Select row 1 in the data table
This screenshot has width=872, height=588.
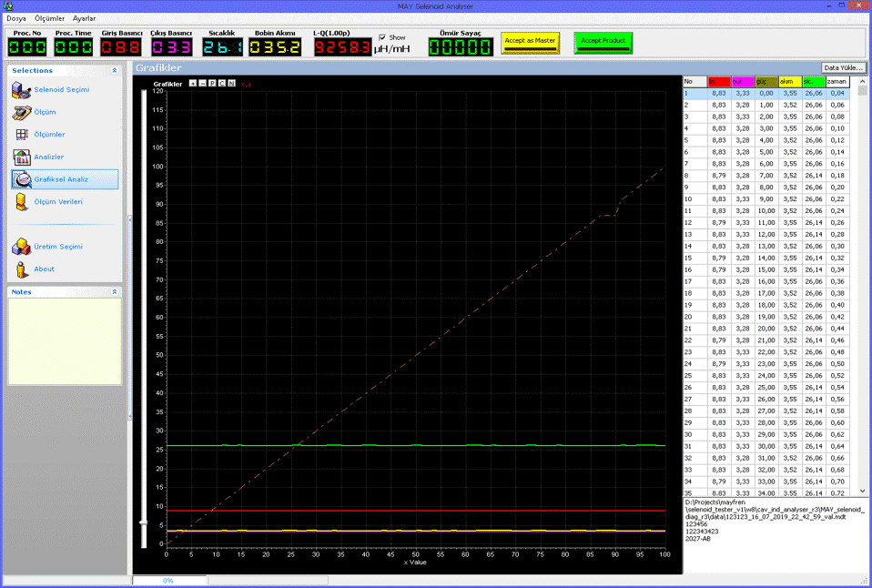tap(766, 94)
